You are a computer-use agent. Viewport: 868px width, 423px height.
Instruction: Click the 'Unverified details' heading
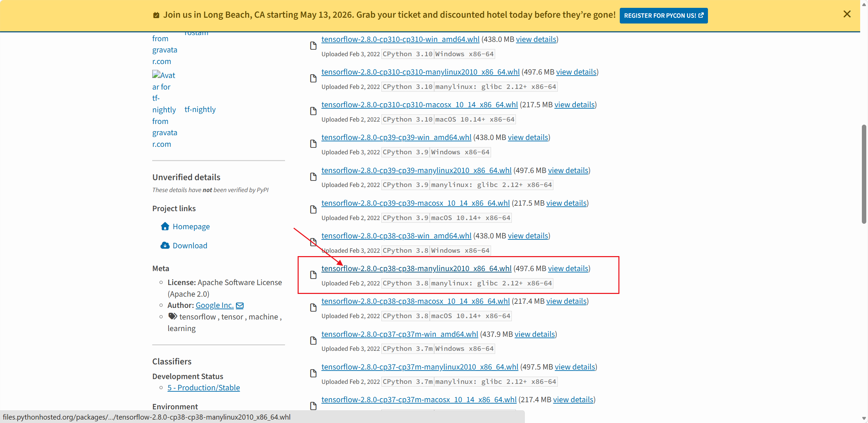pyautogui.click(x=186, y=177)
